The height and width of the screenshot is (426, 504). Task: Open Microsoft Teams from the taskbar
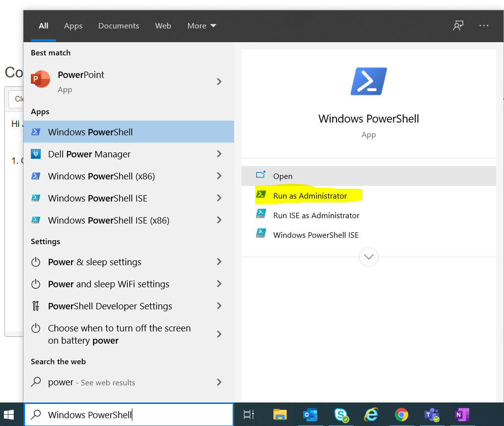(432, 415)
